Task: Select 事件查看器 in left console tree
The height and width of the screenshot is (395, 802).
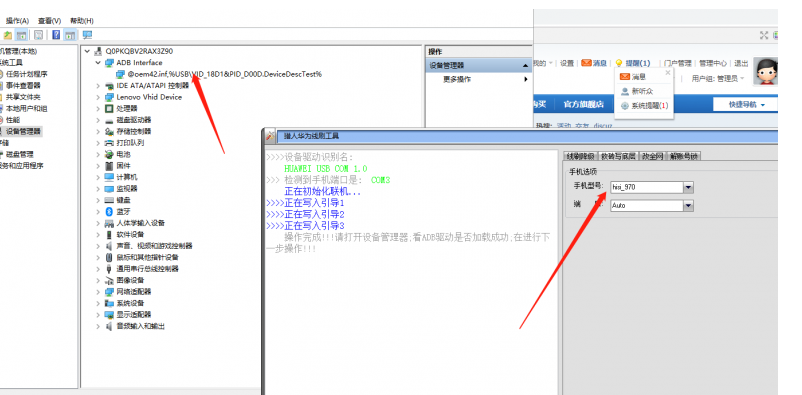Action: [x=23, y=85]
